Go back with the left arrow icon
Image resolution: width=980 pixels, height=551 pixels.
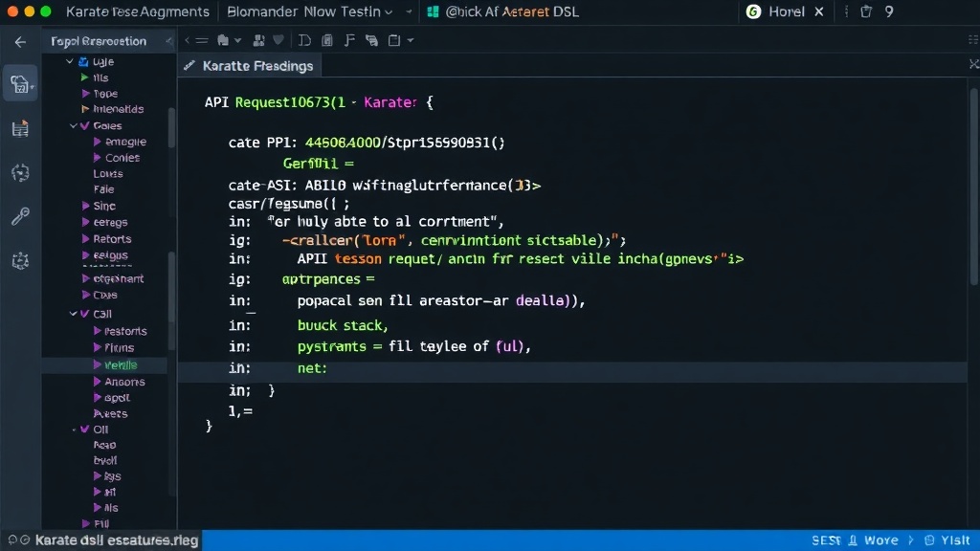point(20,42)
